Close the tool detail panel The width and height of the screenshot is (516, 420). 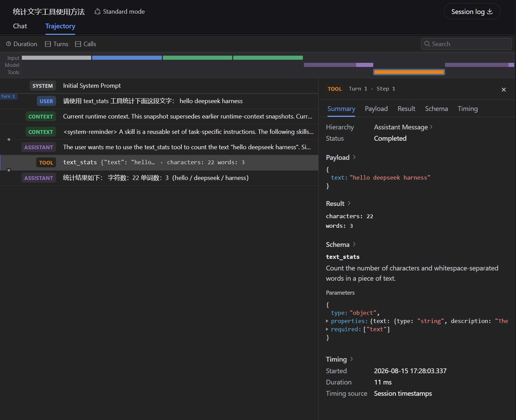point(504,89)
